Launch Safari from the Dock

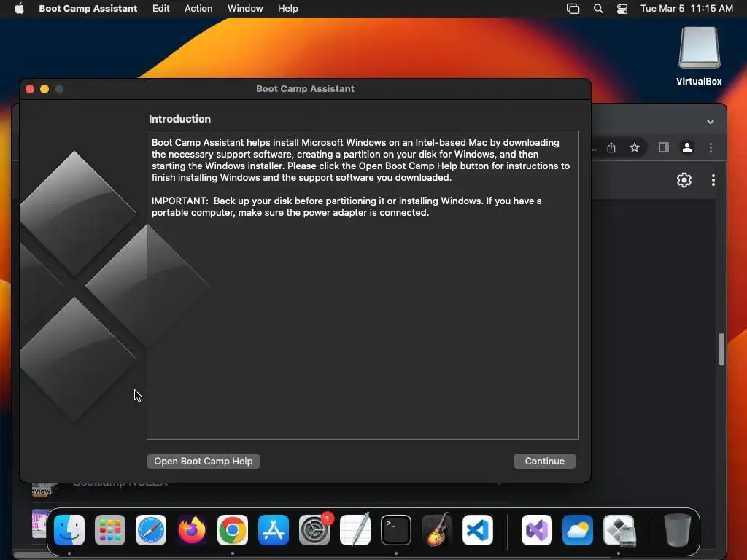pos(151,529)
